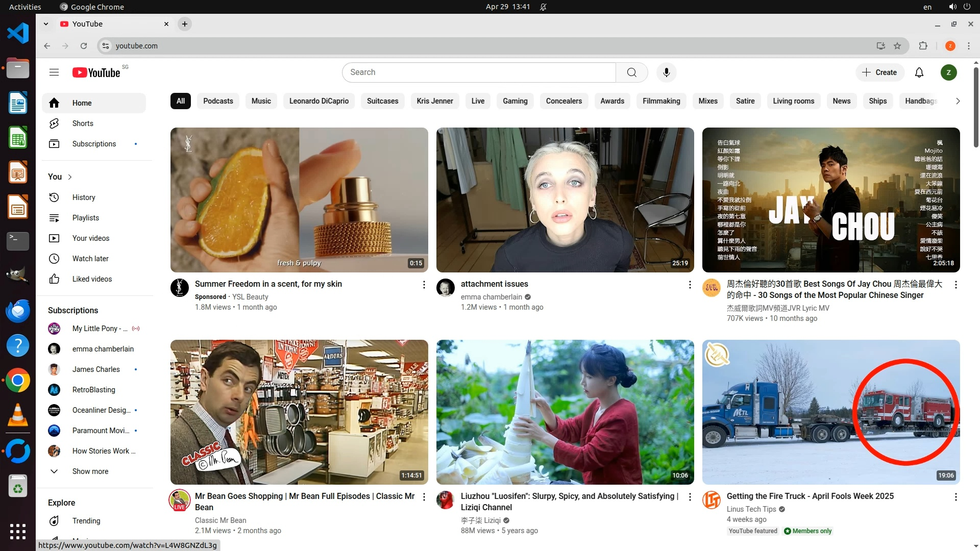This screenshot has height=551, width=980.
Task: Open Chrome tab search dropdown arrow
Action: [46, 24]
